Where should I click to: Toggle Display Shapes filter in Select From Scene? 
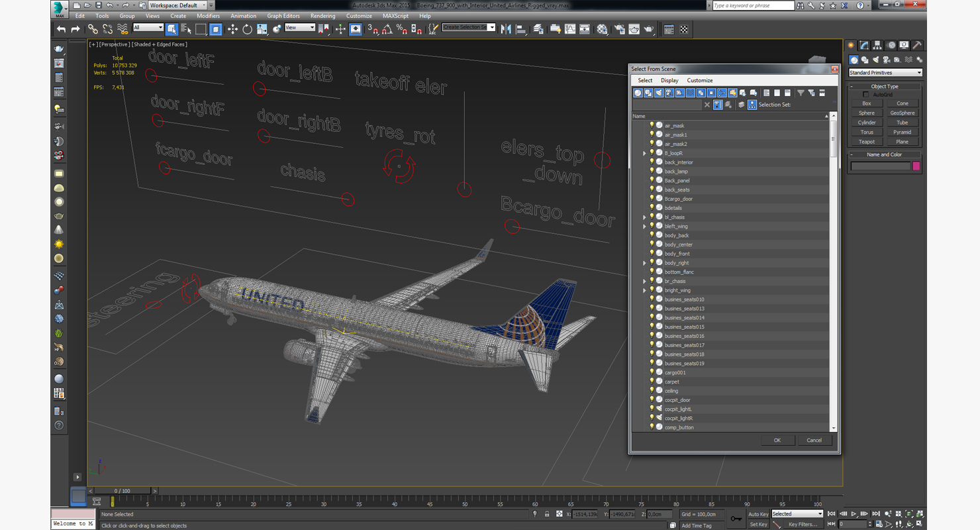point(648,93)
